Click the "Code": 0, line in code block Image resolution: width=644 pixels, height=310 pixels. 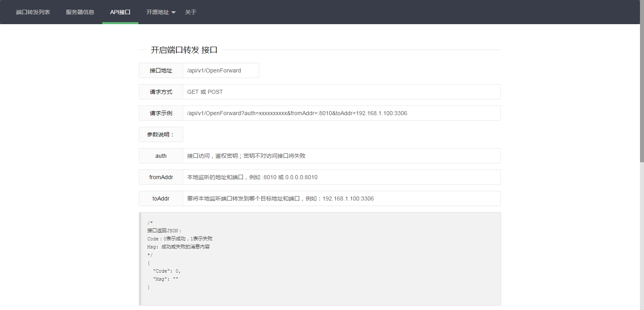pos(167,271)
